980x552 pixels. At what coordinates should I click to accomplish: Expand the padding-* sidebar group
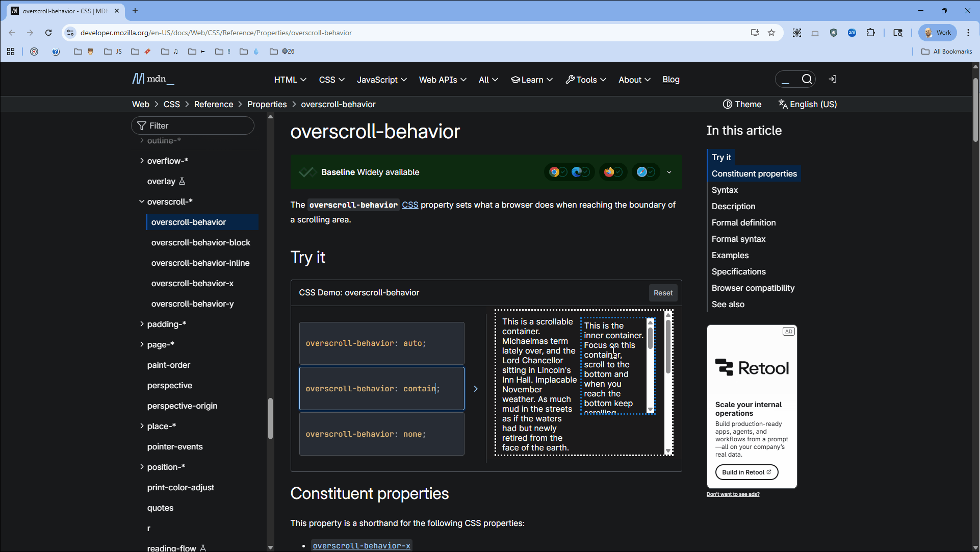[142, 324]
